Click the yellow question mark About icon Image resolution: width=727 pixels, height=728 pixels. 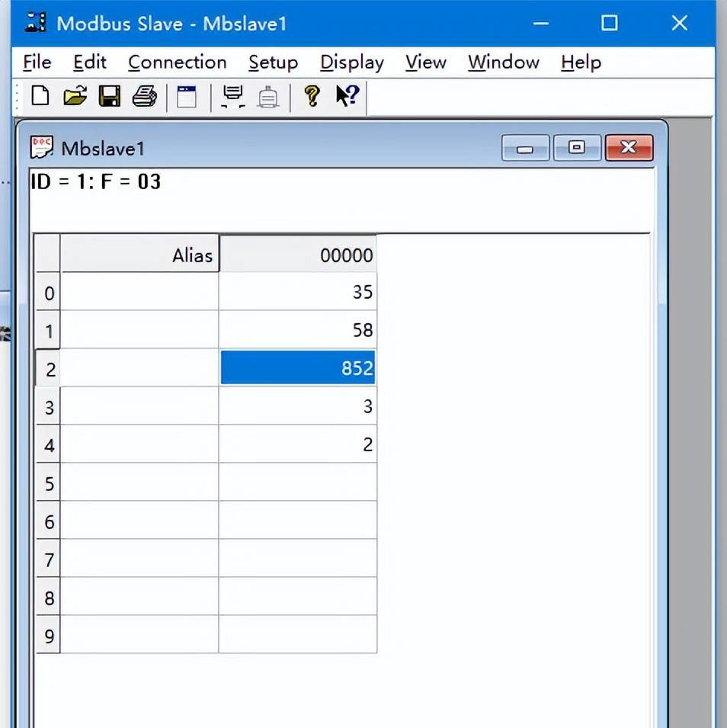(311, 96)
